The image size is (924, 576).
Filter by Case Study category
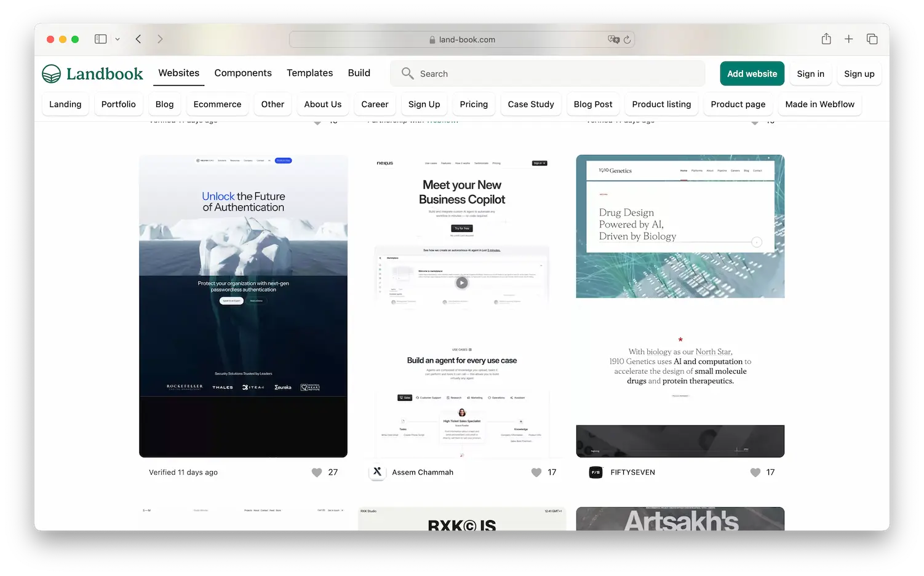click(531, 105)
